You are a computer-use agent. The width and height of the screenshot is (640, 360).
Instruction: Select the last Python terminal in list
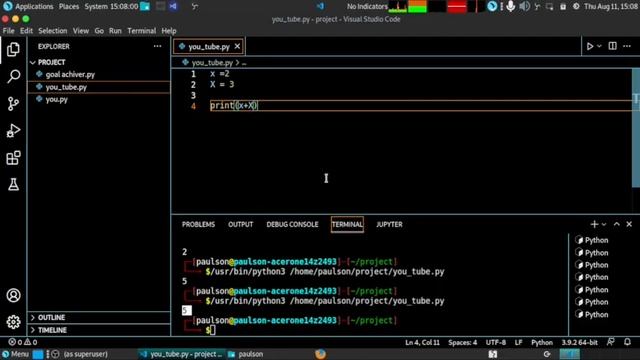592,314
